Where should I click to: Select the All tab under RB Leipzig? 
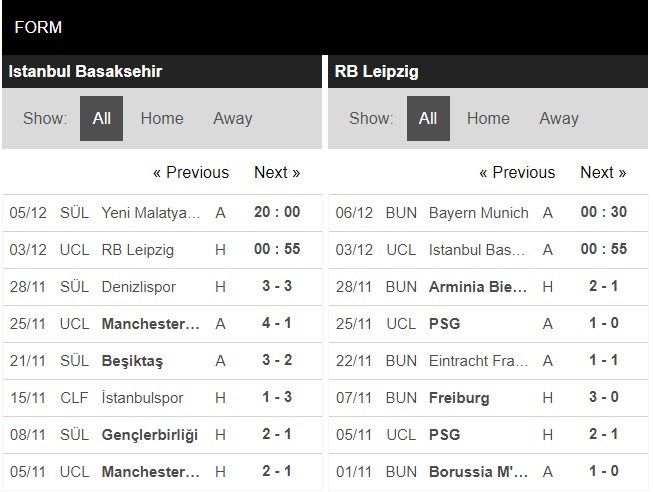point(428,118)
